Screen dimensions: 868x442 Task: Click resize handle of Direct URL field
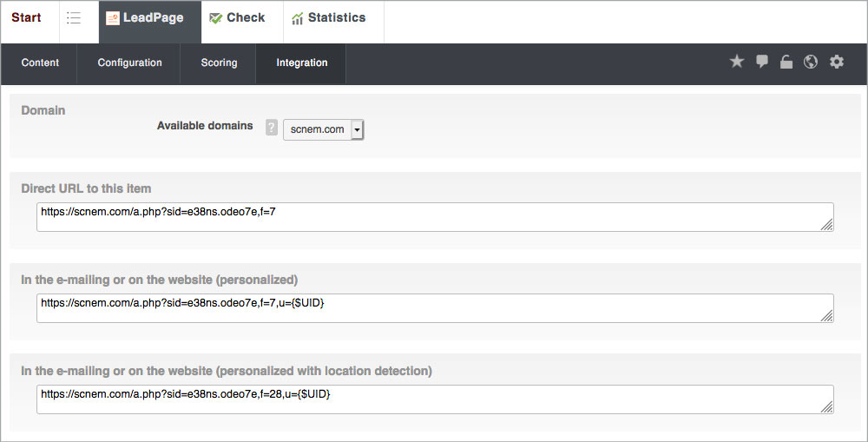pos(827,225)
